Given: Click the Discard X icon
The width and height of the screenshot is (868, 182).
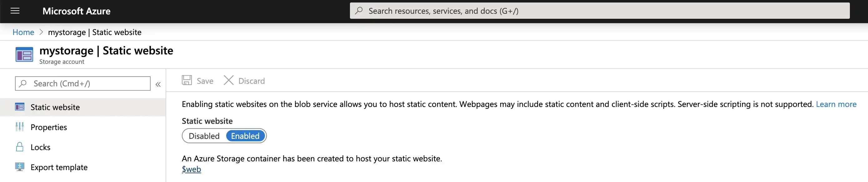Looking at the screenshot, I should pyautogui.click(x=228, y=80).
